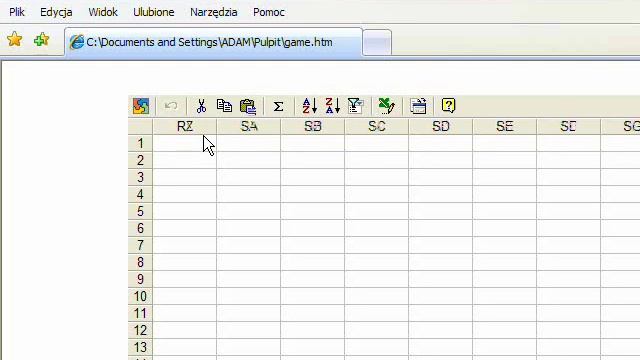Select column header SA
The image size is (640, 360).
pyautogui.click(x=249, y=127)
